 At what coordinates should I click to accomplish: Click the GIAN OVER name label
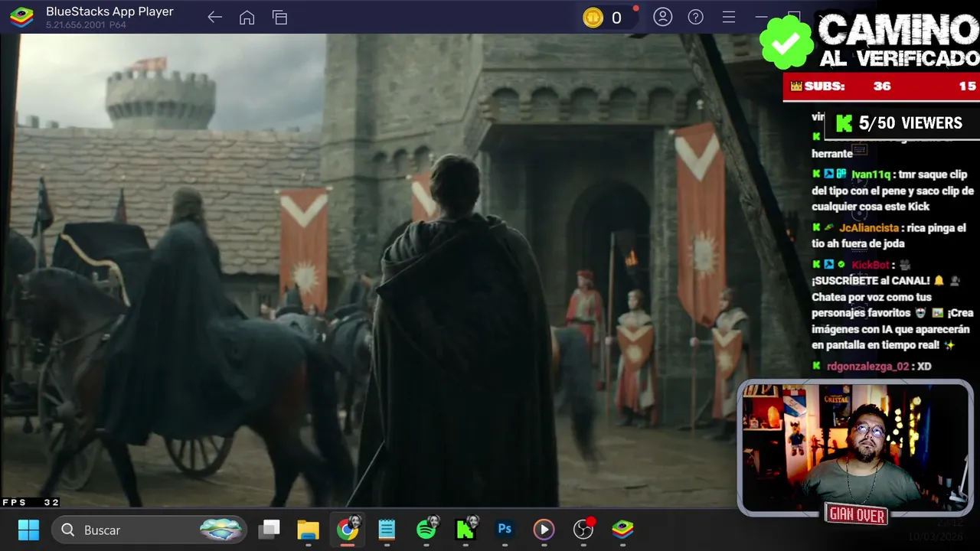tap(857, 515)
